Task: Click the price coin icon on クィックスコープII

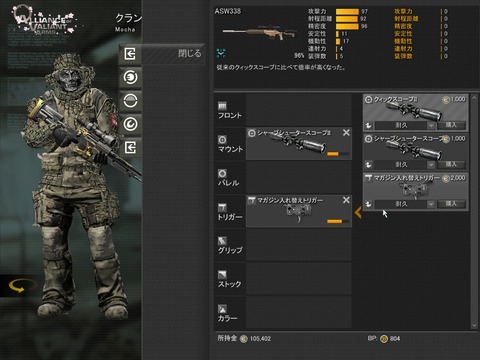Action: click(x=446, y=99)
